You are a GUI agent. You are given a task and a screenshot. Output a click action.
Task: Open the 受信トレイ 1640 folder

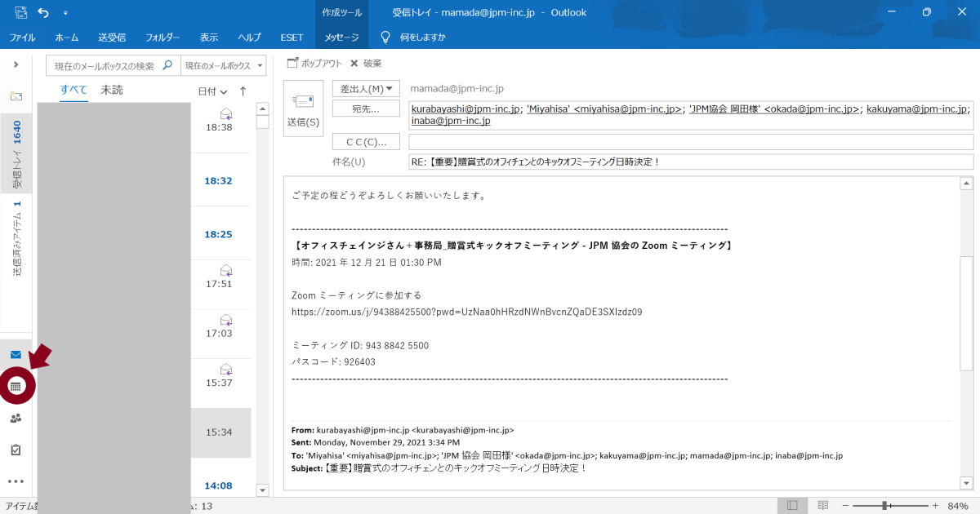(17, 154)
